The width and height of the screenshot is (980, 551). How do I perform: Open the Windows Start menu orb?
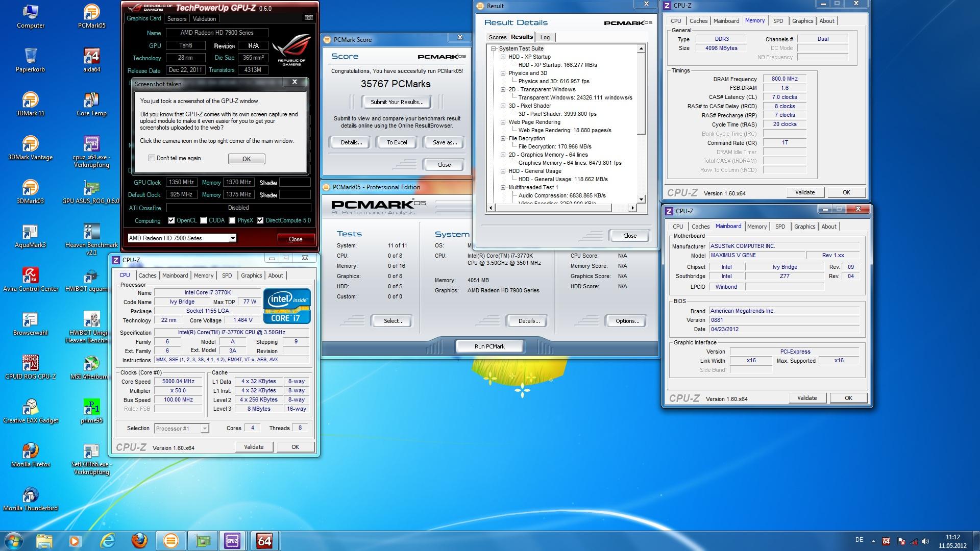[x=13, y=540]
